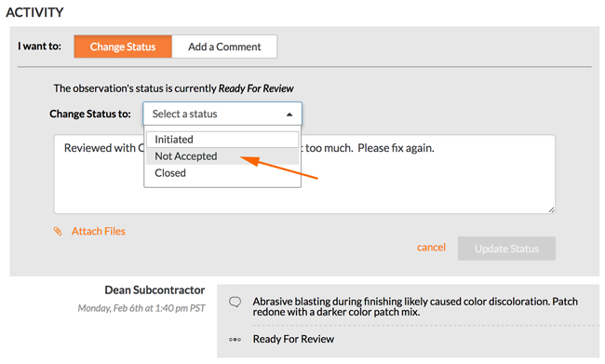605x364 pixels.
Task: Click the three-dots status icon
Action: click(x=235, y=340)
